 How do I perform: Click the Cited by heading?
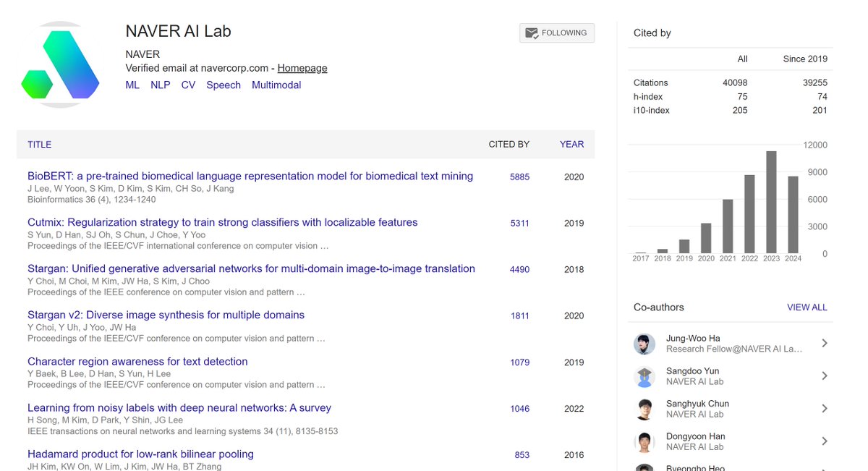pyautogui.click(x=652, y=33)
